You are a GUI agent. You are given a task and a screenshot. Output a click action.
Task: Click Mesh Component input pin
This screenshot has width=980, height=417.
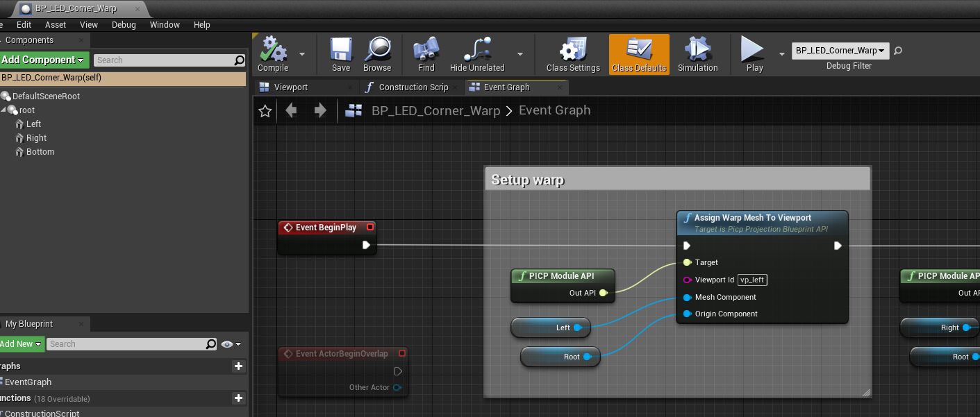tap(687, 297)
